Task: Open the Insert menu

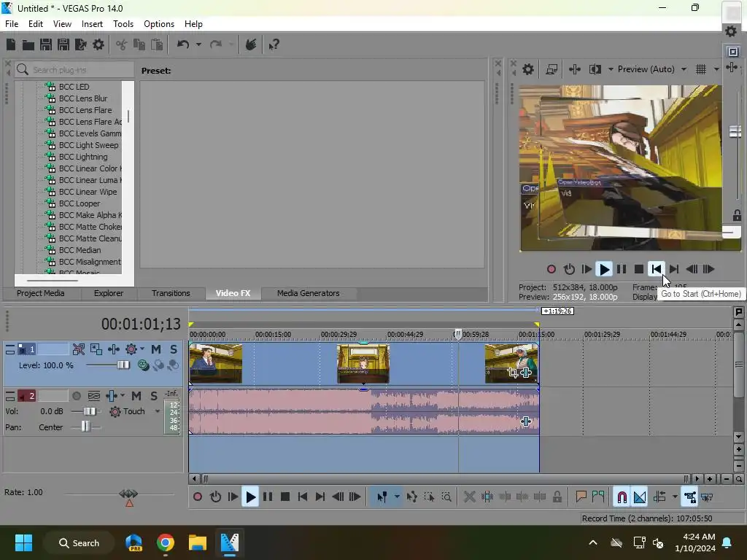Action: point(92,24)
